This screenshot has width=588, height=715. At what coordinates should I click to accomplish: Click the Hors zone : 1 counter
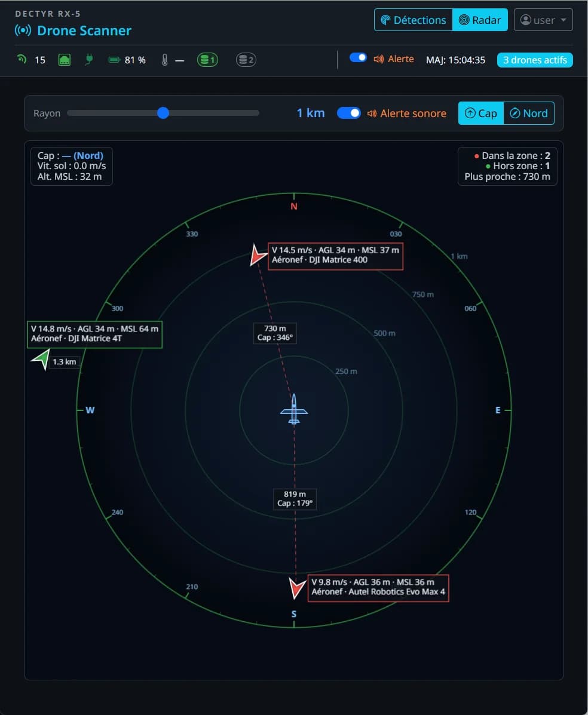click(517, 166)
